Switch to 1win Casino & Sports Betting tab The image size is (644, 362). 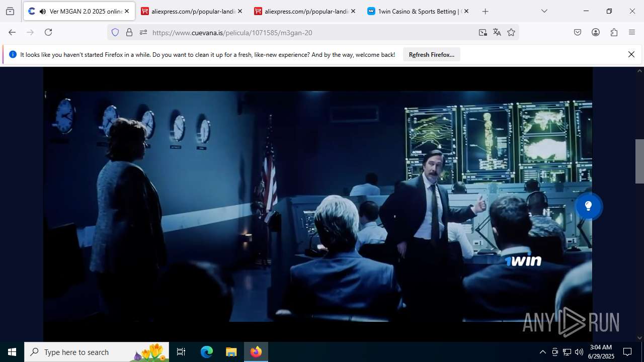(x=419, y=11)
